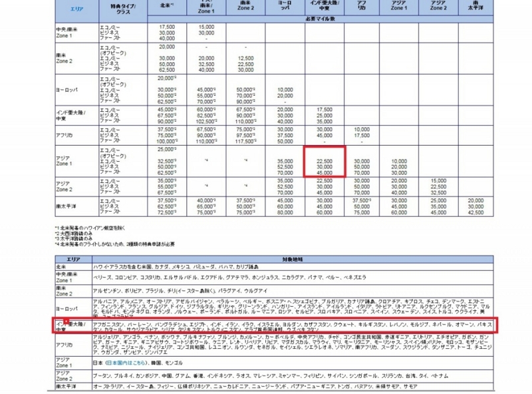Select footnote *2 大西洋路線のみ
Image resolution: width=532 pixels, height=394 pixels.
(x=73, y=234)
